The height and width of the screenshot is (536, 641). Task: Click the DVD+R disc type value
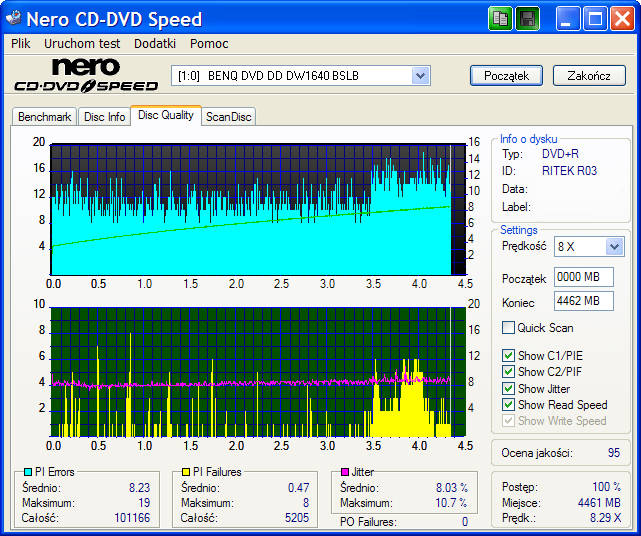click(560, 154)
